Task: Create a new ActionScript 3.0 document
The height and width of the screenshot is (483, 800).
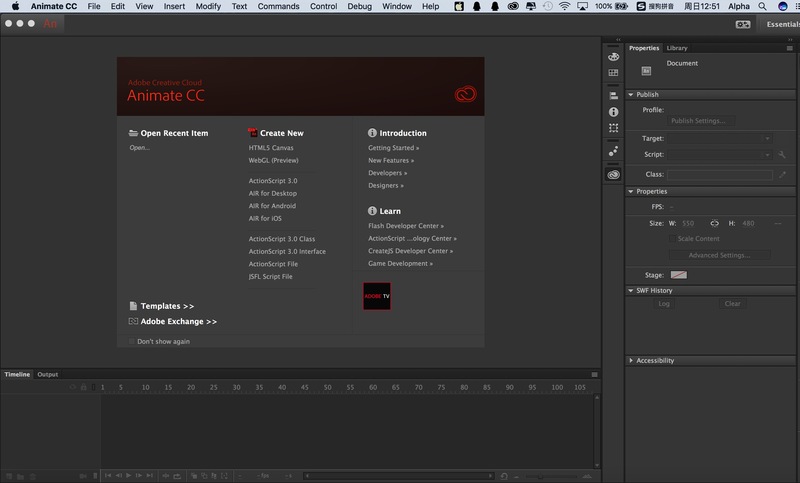Action: click(x=273, y=181)
